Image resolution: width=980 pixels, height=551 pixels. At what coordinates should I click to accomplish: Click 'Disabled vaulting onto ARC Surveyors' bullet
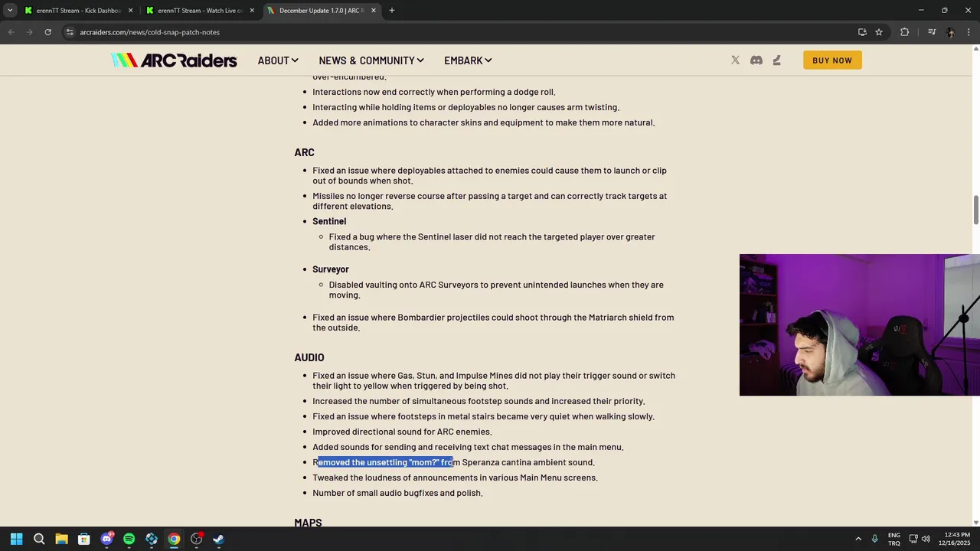(496, 290)
